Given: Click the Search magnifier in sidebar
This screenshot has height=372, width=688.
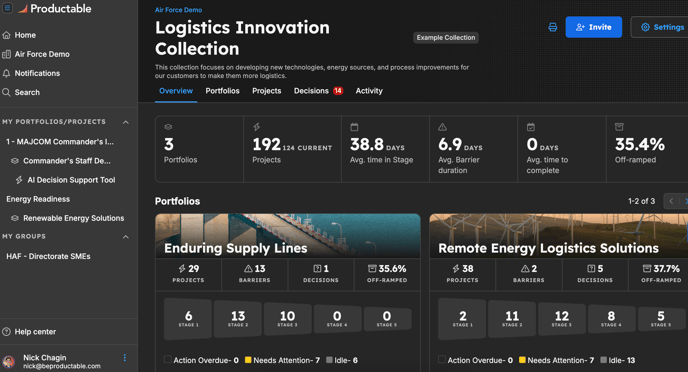Looking at the screenshot, I should 7,92.
